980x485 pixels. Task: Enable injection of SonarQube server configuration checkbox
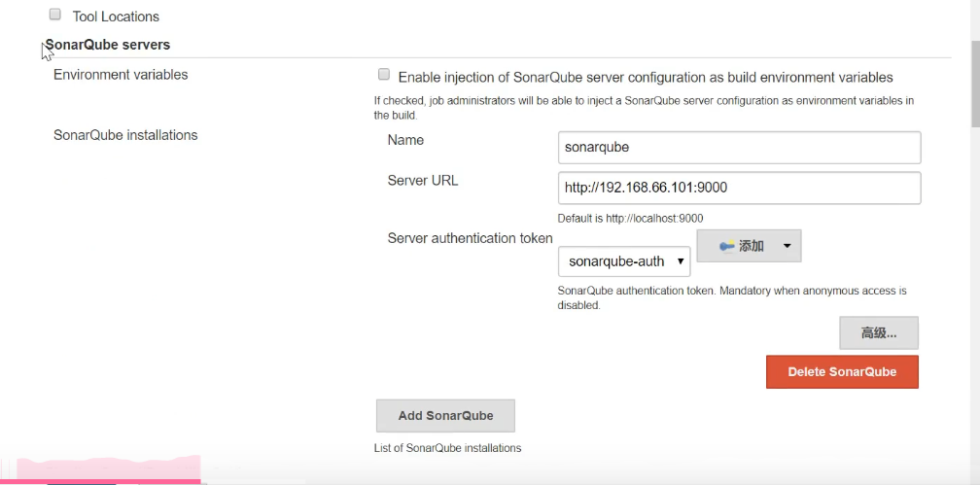point(384,75)
